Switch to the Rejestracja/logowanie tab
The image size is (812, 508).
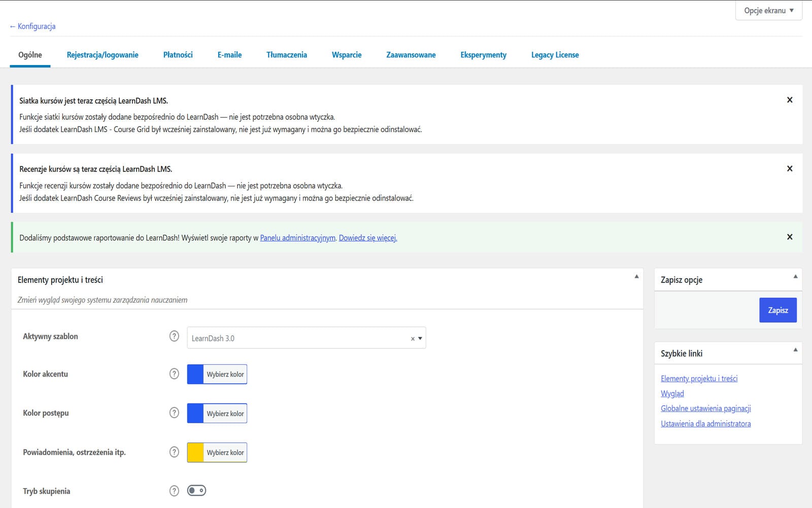pos(103,55)
